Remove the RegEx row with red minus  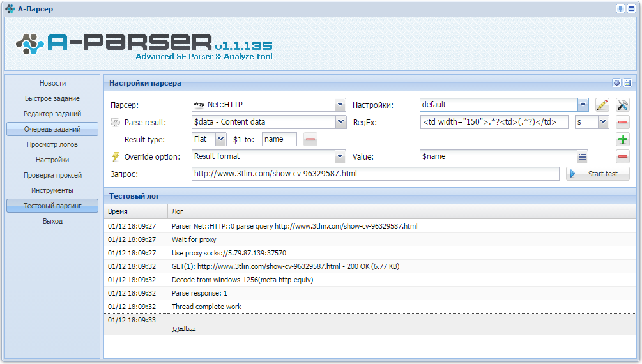[x=622, y=122]
